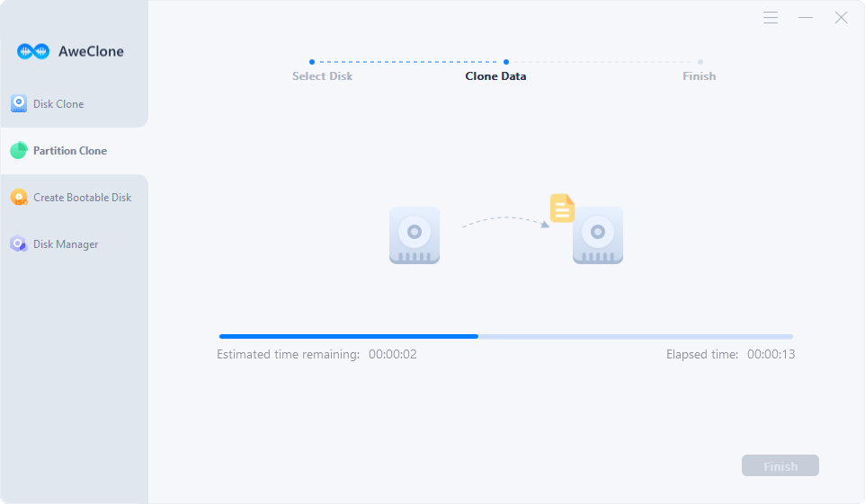Open Disk Clone section
The height and width of the screenshot is (504, 865).
75,103
